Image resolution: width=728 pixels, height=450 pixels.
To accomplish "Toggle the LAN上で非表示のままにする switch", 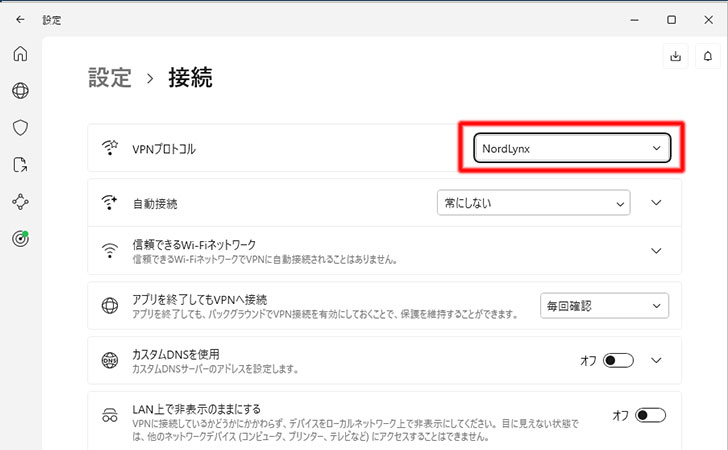I will (650, 415).
